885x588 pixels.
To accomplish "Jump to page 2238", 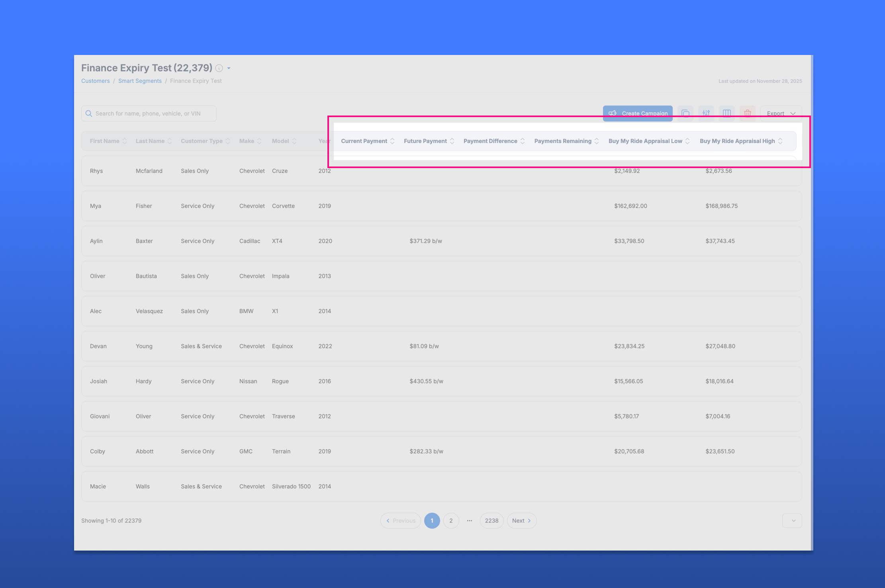I will coord(491,521).
